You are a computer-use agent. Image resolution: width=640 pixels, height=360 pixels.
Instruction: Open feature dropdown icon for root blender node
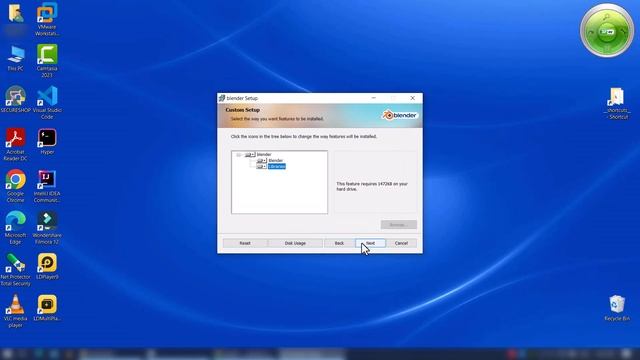click(x=249, y=155)
